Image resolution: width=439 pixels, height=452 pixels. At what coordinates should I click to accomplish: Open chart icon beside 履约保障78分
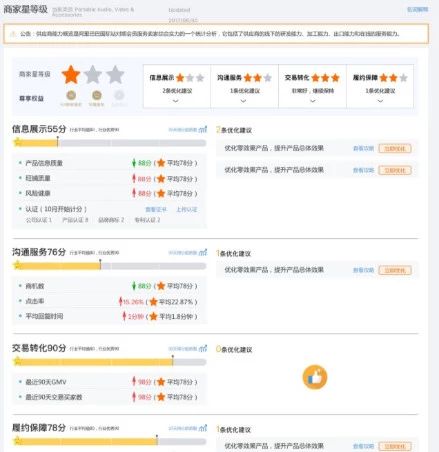click(x=203, y=428)
